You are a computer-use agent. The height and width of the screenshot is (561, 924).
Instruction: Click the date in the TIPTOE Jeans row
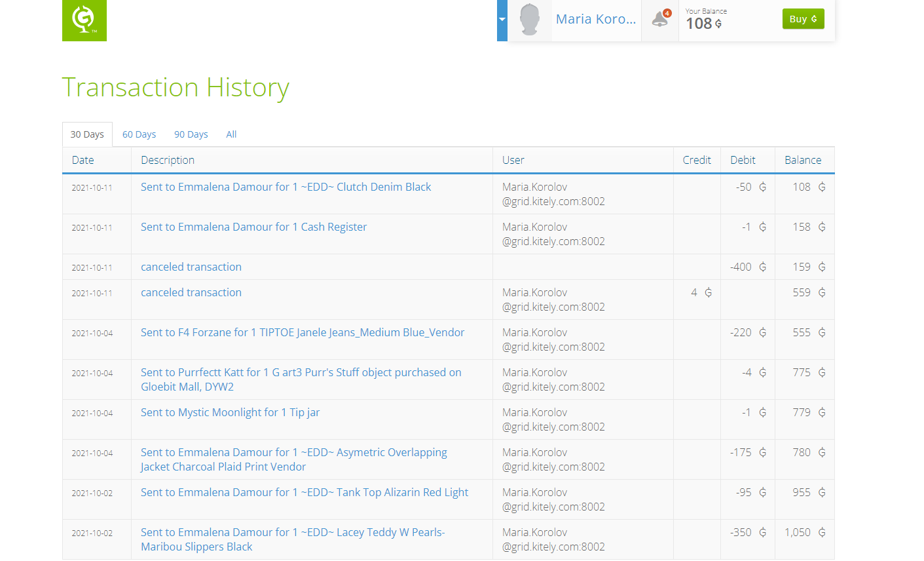tap(92, 333)
